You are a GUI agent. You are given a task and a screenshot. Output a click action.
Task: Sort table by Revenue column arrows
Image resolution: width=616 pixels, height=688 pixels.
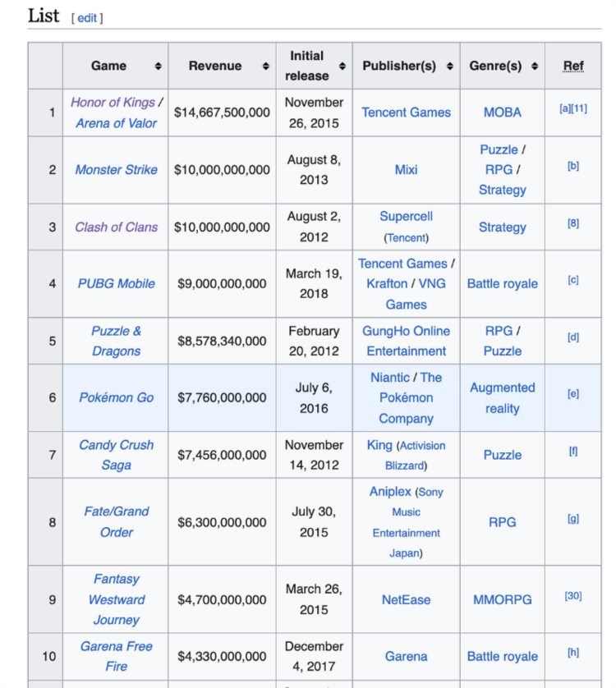pos(266,67)
